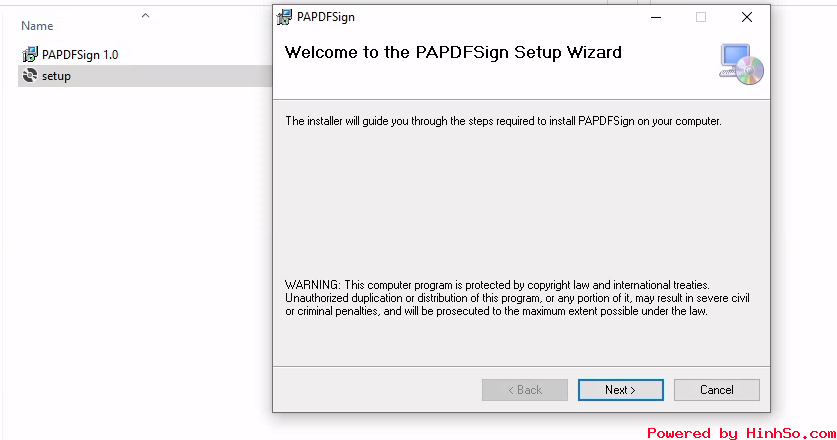Close the PAPDFSign dialog with X
Viewport: 837px width, 440px height.
747,17
